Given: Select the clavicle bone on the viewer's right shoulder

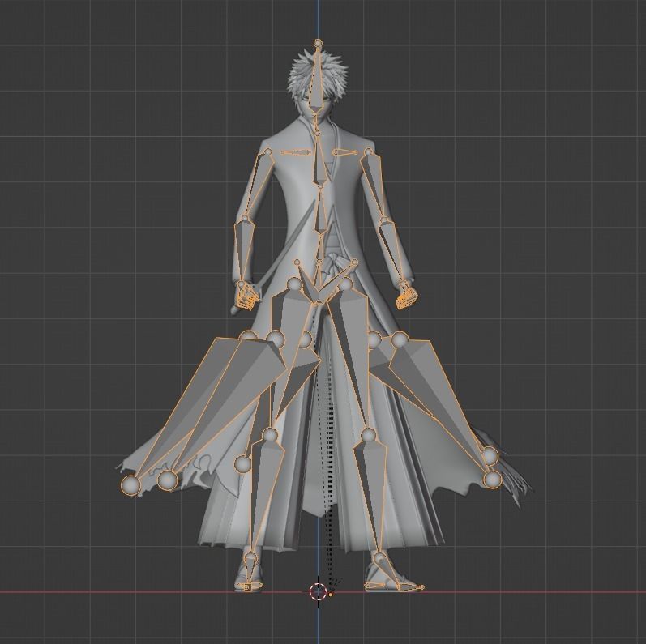Looking at the screenshot, I should [345, 152].
